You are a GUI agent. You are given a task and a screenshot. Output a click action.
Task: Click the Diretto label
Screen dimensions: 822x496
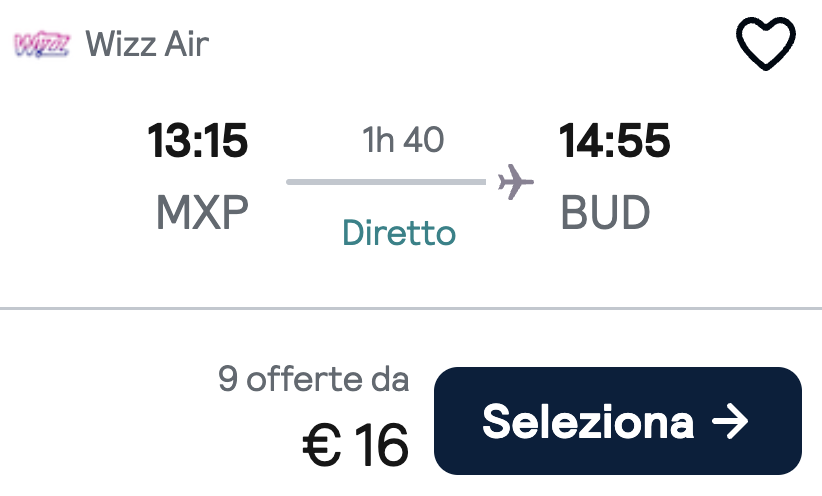click(399, 233)
